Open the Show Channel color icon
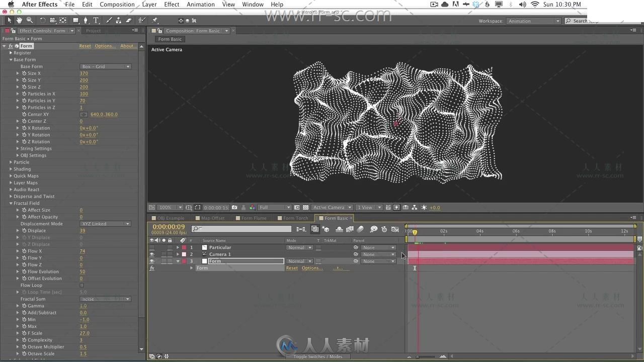644x362 pixels. 252,207
